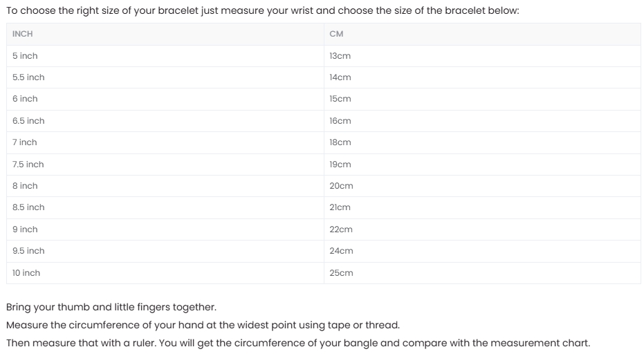Click the 'To choose the right size' heading text
This screenshot has width=644, height=356.
(263, 10)
